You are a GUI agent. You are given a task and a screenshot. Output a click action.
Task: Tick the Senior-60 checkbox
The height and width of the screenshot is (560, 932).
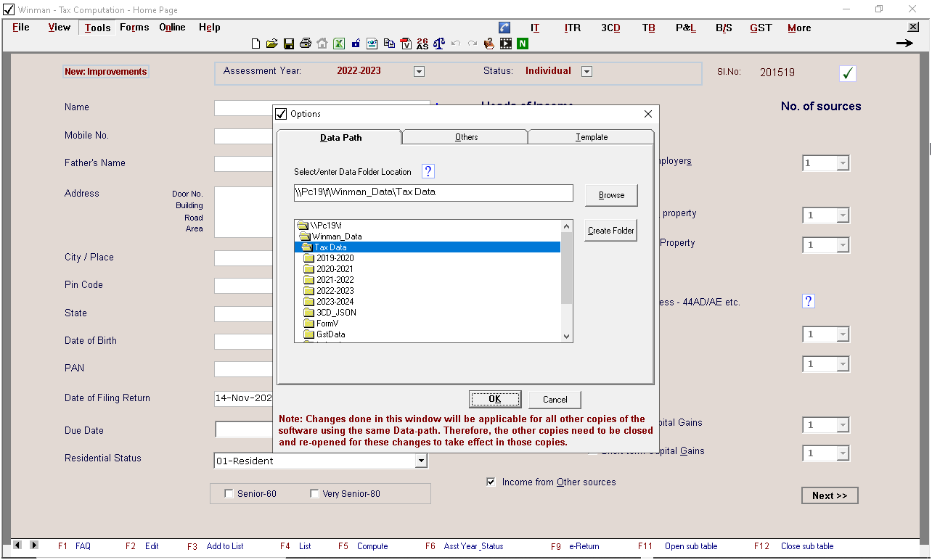228,494
